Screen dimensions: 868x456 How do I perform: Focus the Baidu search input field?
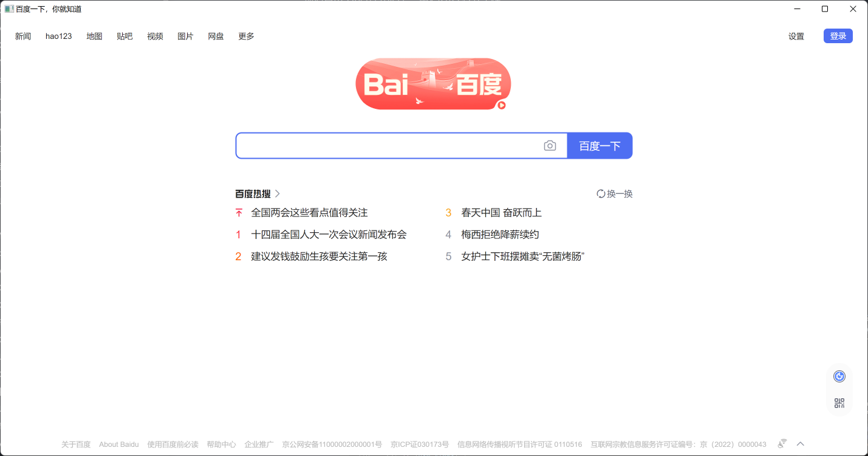[389, 146]
